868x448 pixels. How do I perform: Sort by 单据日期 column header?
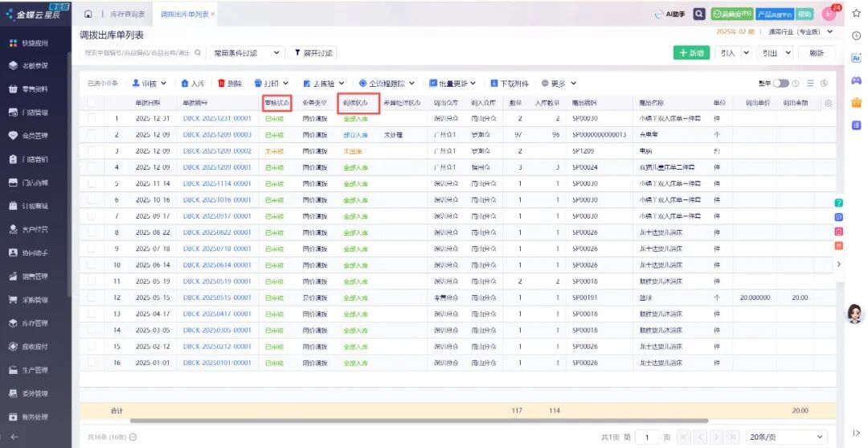pos(148,103)
